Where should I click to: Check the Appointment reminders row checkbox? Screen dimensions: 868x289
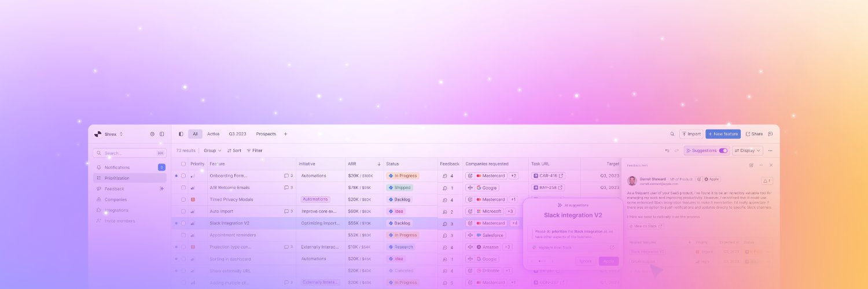[183, 235]
